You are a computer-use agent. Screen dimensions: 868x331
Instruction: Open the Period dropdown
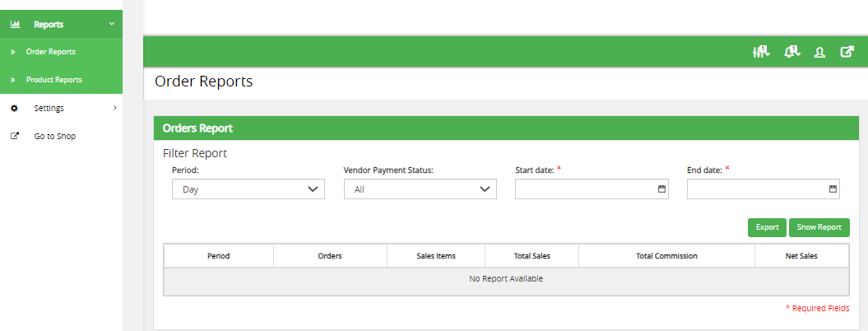pos(248,189)
